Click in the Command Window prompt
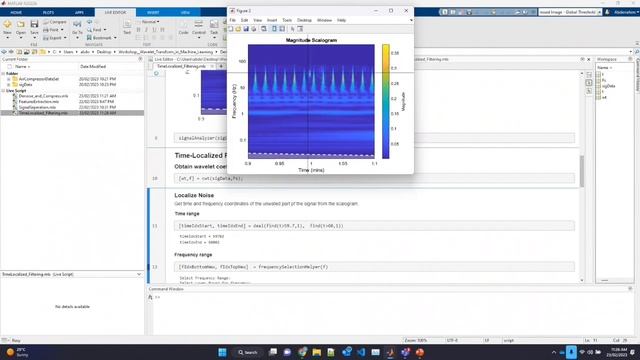 click(158, 297)
